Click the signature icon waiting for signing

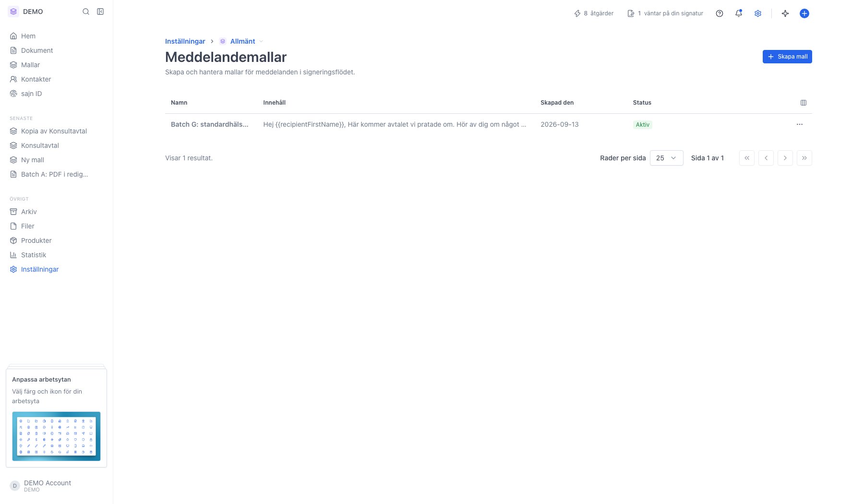click(631, 13)
